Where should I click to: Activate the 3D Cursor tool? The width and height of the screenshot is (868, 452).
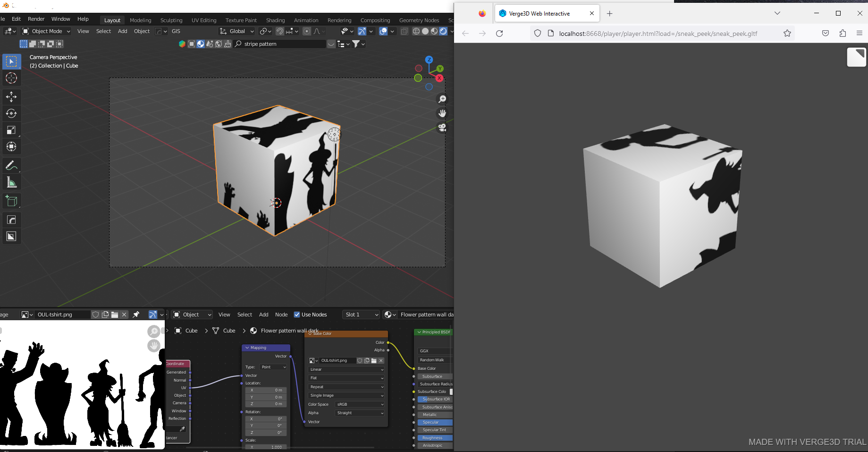pyautogui.click(x=11, y=78)
